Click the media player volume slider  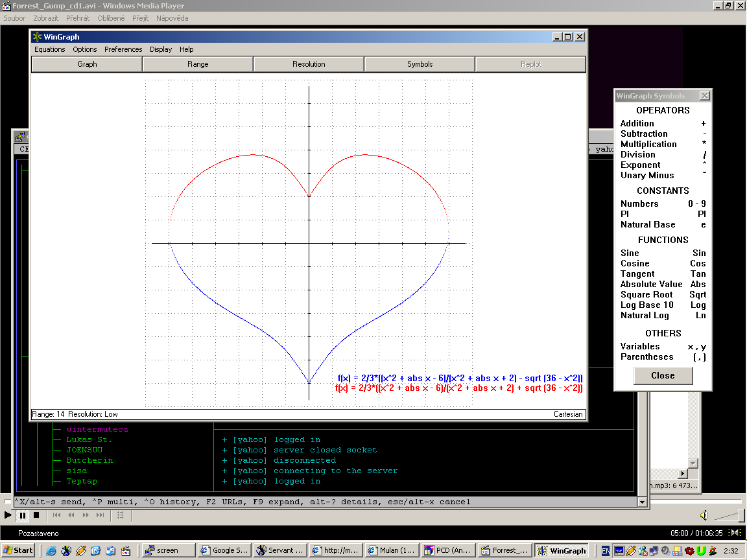tap(729, 515)
